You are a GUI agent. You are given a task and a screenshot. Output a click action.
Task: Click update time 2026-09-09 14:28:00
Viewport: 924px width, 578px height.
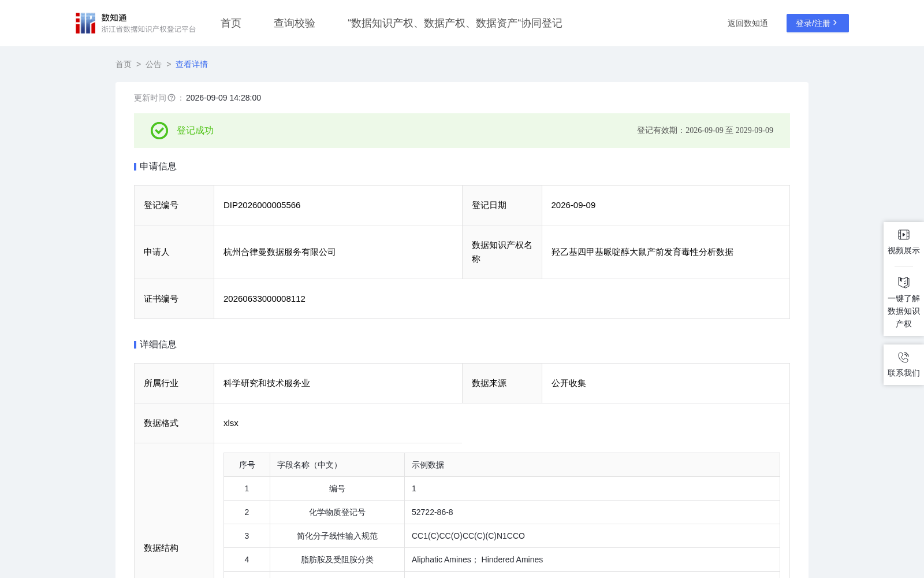pyautogui.click(x=223, y=98)
